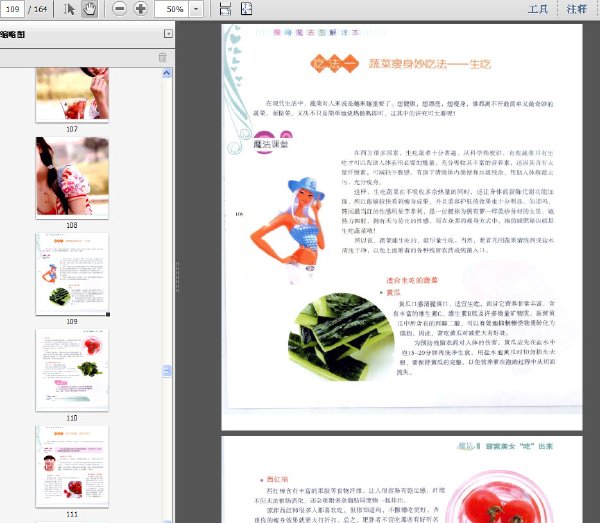Click the woman in blue hat illustration

[x=289, y=230]
